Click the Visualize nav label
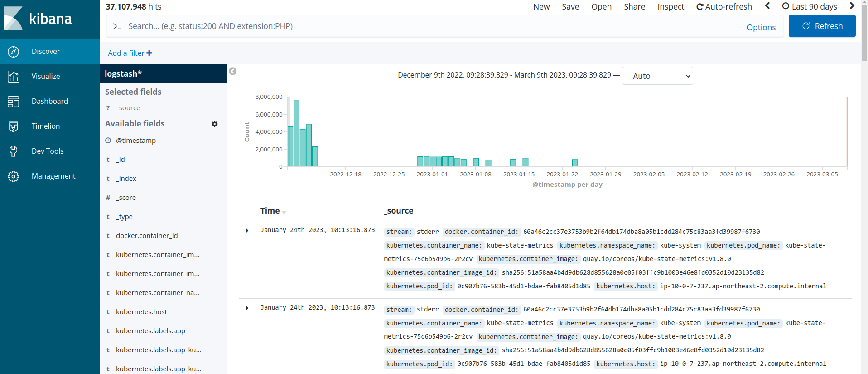Image resolution: width=868 pixels, height=374 pixels. (46, 76)
